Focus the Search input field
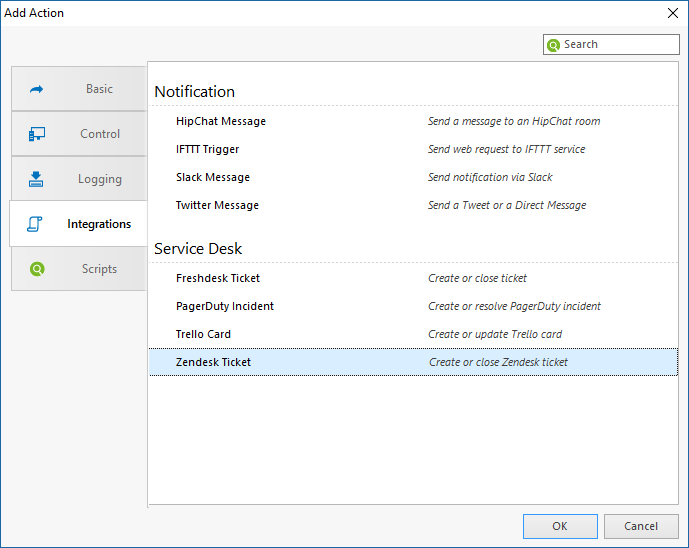689x548 pixels. click(611, 44)
